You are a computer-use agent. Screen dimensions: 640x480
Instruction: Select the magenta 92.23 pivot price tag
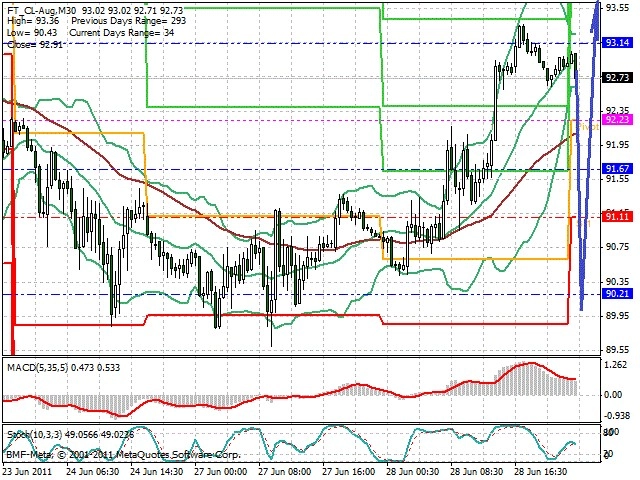coord(617,119)
